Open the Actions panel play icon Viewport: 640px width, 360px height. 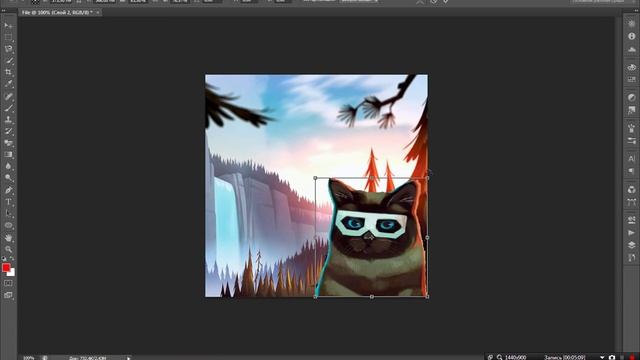631,233
